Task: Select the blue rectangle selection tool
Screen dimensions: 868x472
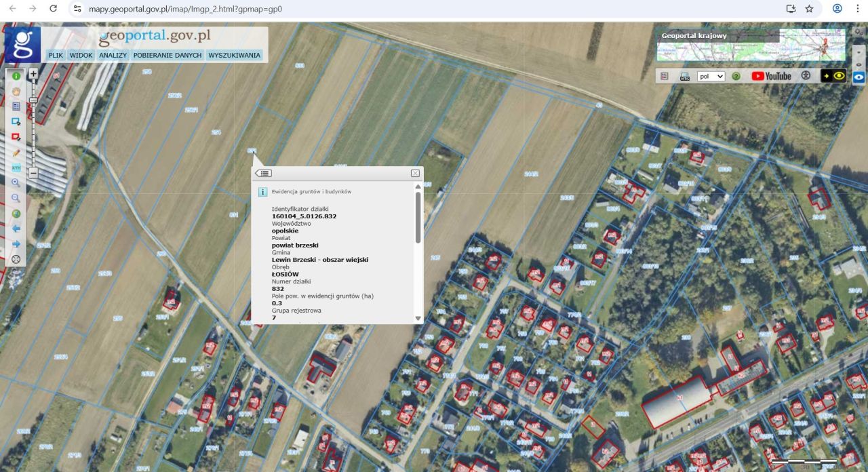Action: pos(16,121)
